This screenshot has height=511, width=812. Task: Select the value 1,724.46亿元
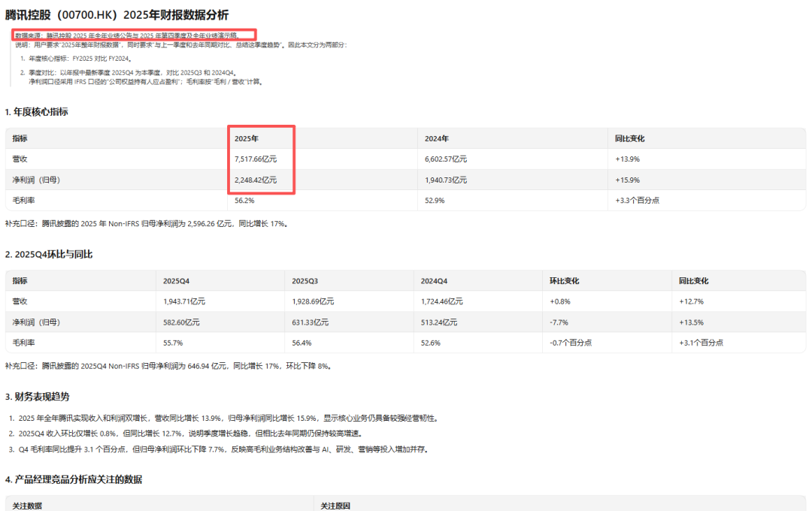coord(442,301)
